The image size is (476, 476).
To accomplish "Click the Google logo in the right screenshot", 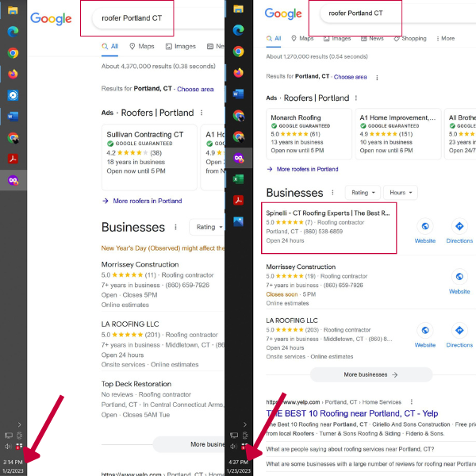I will (x=283, y=13).
